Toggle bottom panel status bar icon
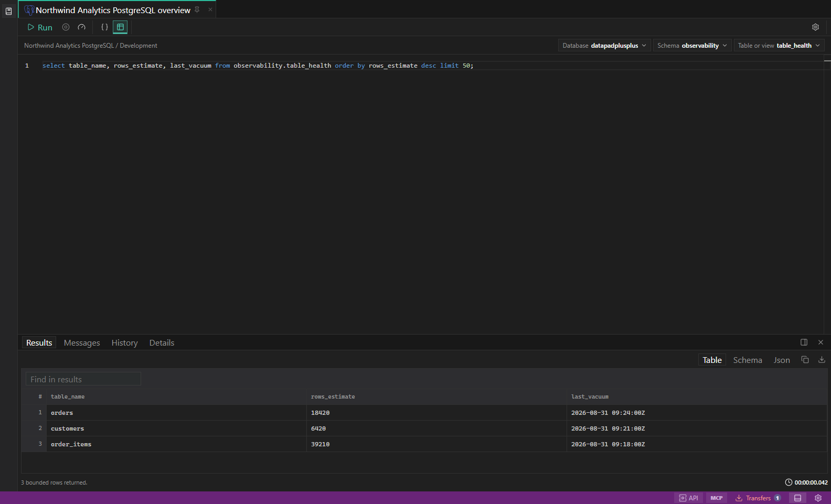Screen dimensions: 831x504 click(797, 498)
